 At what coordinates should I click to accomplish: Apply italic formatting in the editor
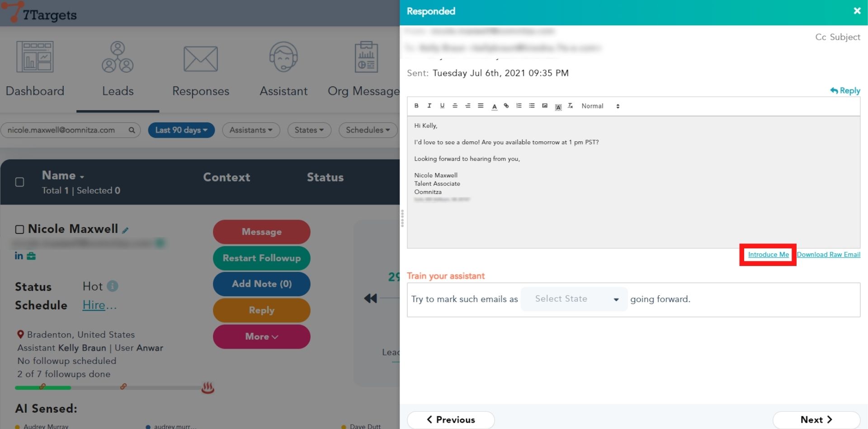(x=429, y=106)
